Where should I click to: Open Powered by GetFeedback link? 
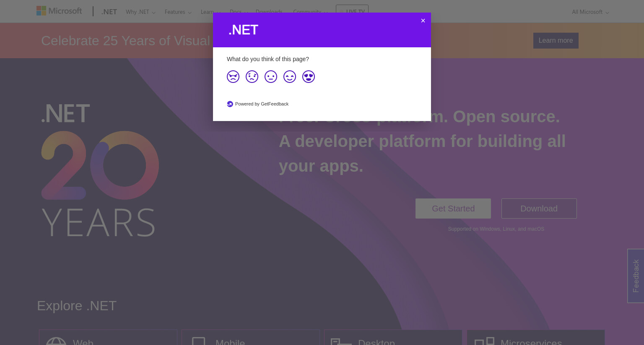(x=262, y=104)
